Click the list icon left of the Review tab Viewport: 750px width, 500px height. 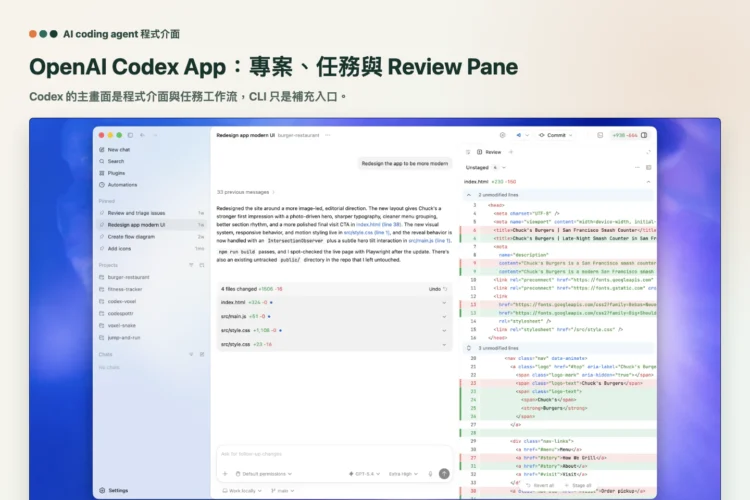click(468, 152)
